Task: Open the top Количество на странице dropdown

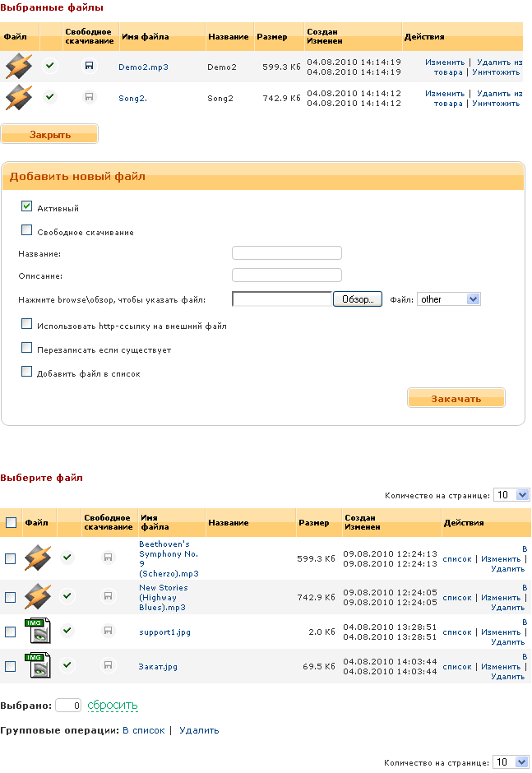Action: coord(511,495)
